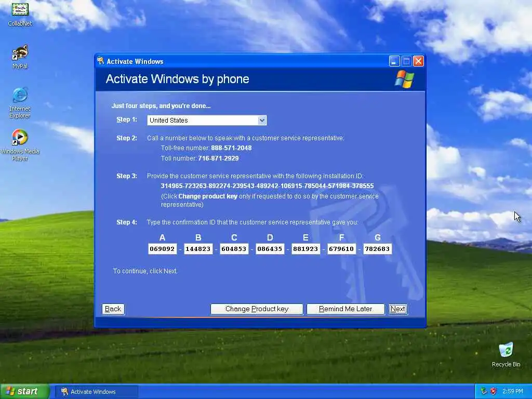Click the green network tray icon

pyautogui.click(x=484, y=391)
